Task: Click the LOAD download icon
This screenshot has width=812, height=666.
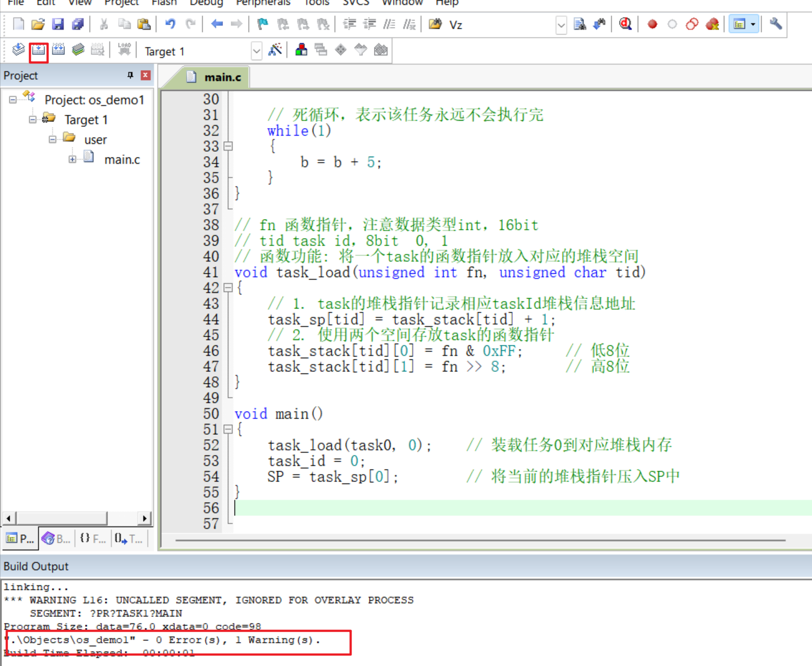Action: (124, 50)
